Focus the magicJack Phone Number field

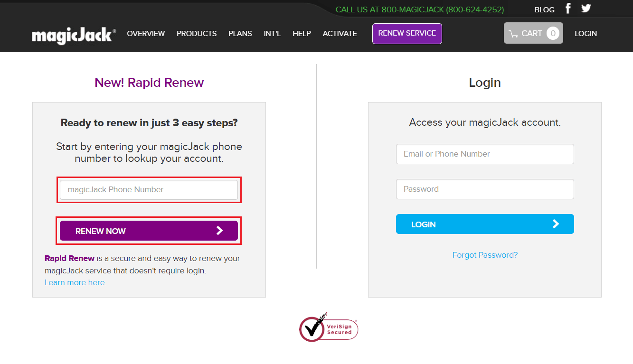pos(149,190)
